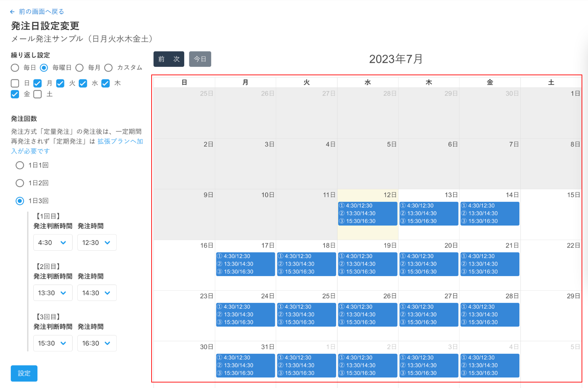Image resolution: width=588 pixels, height=388 pixels.
Task: Select the 17日 order schedule block
Action: click(x=245, y=264)
